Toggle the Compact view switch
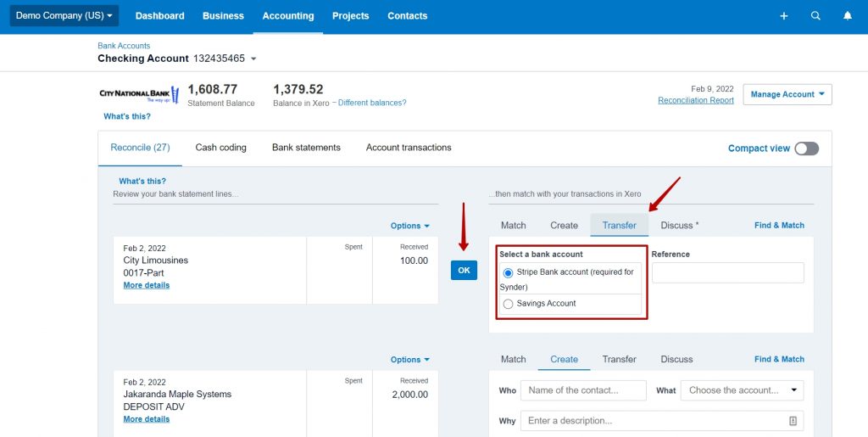The width and height of the screenshot is (868, 437). 807,148
